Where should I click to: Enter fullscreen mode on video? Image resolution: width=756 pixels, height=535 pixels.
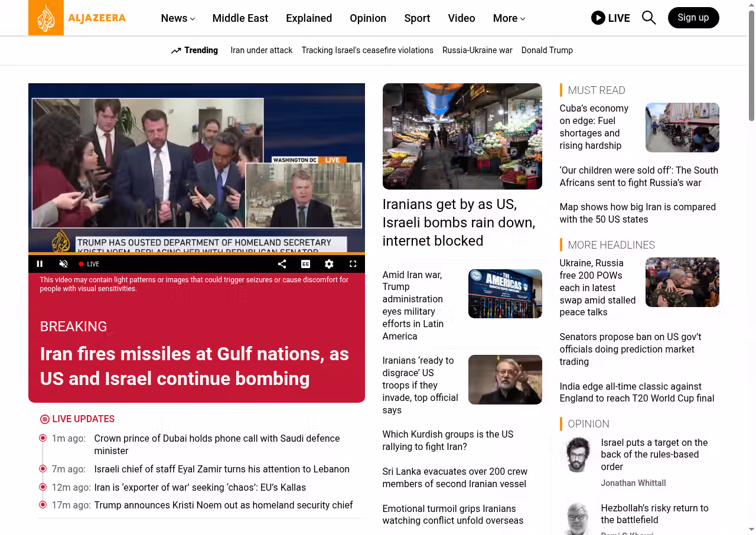[353, 264]
